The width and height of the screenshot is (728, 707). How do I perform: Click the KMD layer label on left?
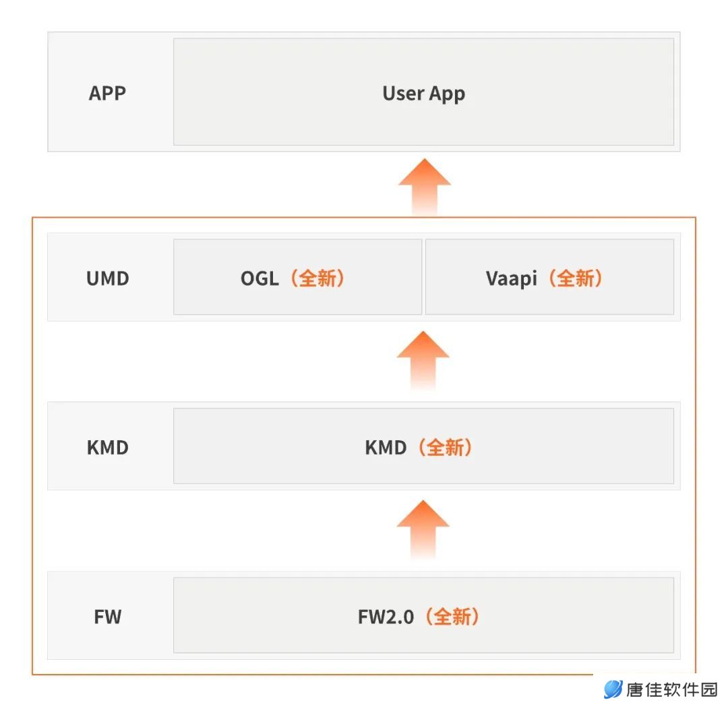[108, 448]
